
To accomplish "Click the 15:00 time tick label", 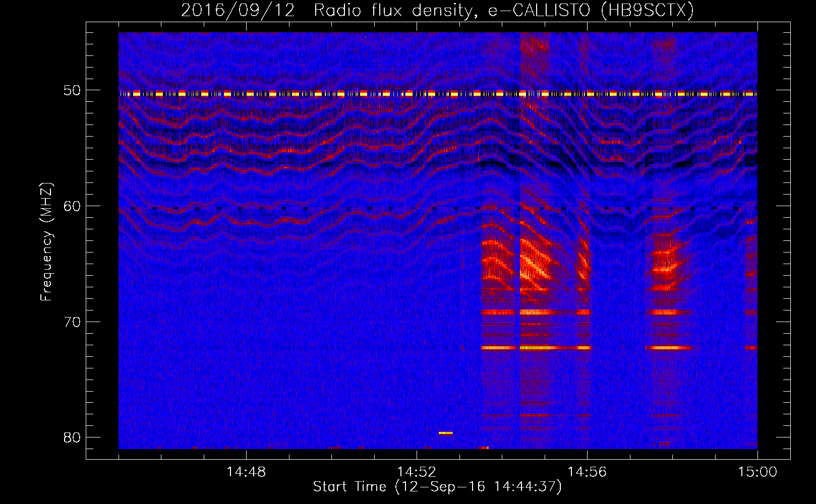I will pyautogui.click(x=757, y=472).
